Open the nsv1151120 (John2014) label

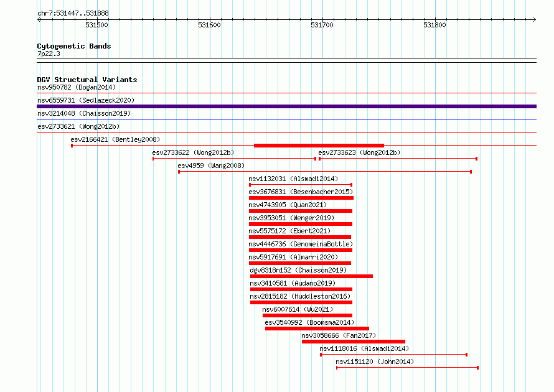[x=375, y=362]
